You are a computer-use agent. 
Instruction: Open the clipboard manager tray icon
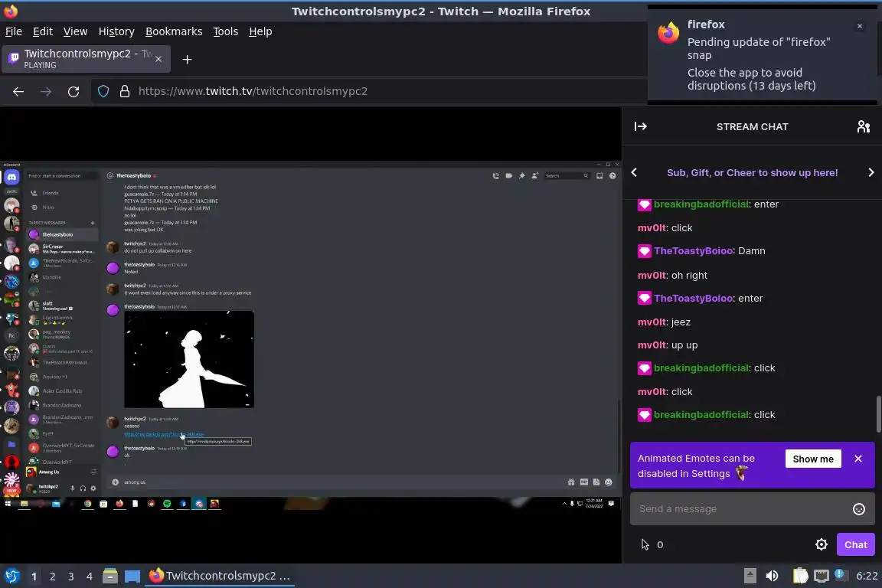point(800,576)
